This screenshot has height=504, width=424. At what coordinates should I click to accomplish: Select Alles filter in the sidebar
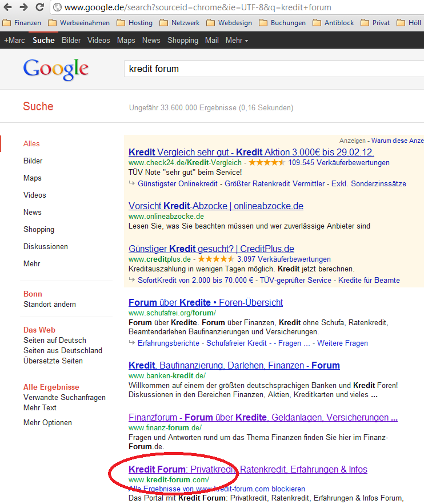[31, 143]
